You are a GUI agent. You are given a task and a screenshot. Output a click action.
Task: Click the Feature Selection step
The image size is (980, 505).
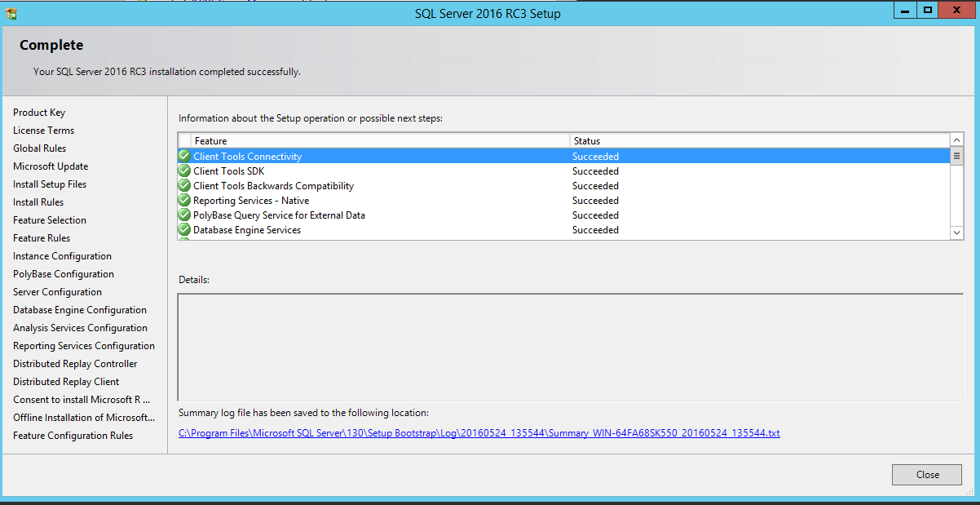50,220
